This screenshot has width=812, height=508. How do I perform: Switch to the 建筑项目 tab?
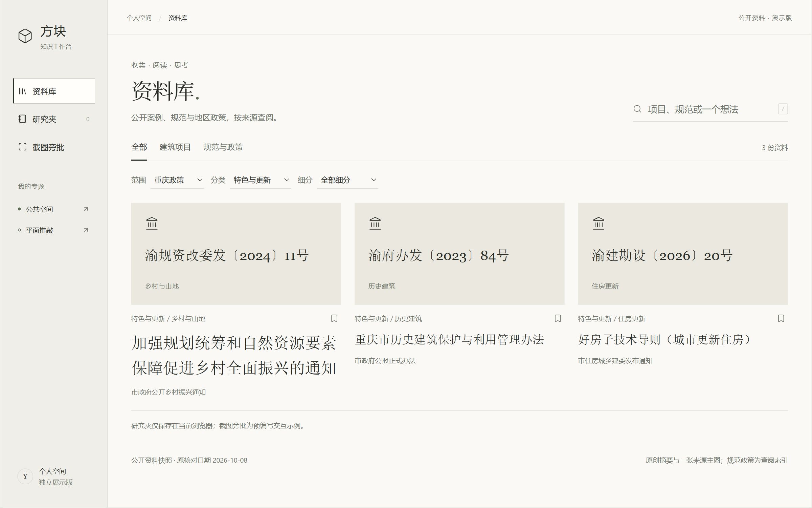175,147
